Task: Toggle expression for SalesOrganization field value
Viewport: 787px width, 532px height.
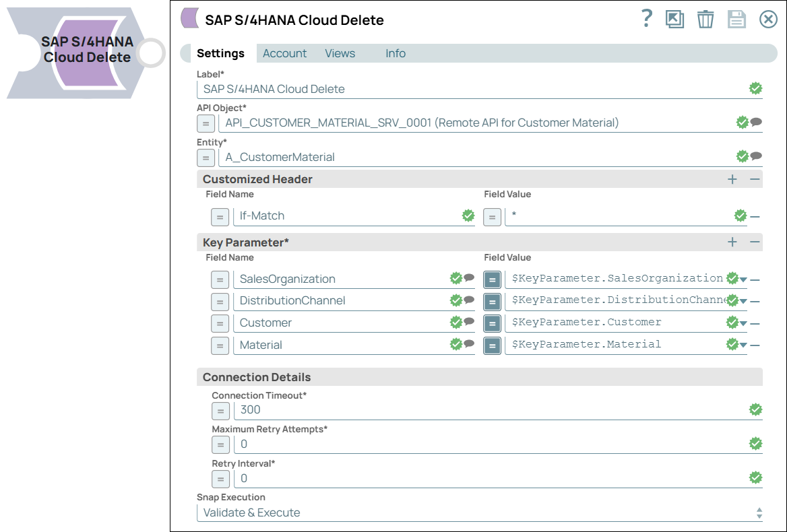Action: tap(492, 279)
